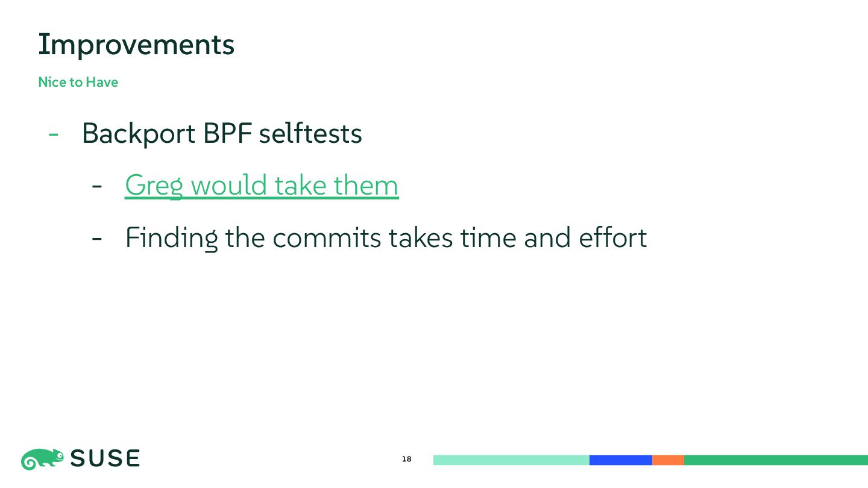This screenshot has width=868, height=488.
Task: Click the slide number 18
Action: [406, 460]
